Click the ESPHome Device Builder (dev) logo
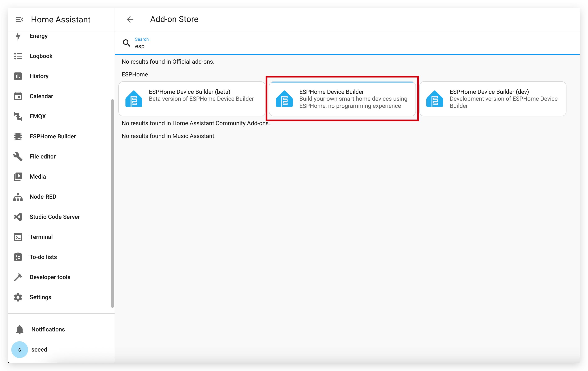588x371 pixels. 435,99
